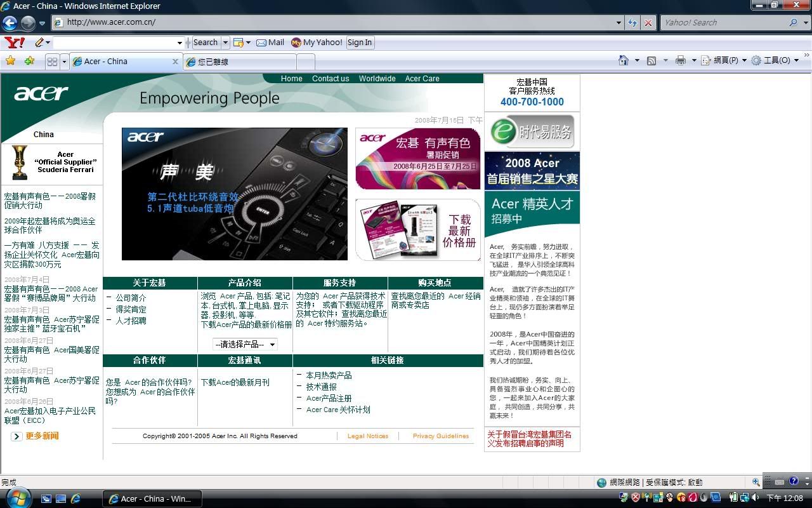
Task: Switch to the 您已離線 tab
Action: pos(240,62)
